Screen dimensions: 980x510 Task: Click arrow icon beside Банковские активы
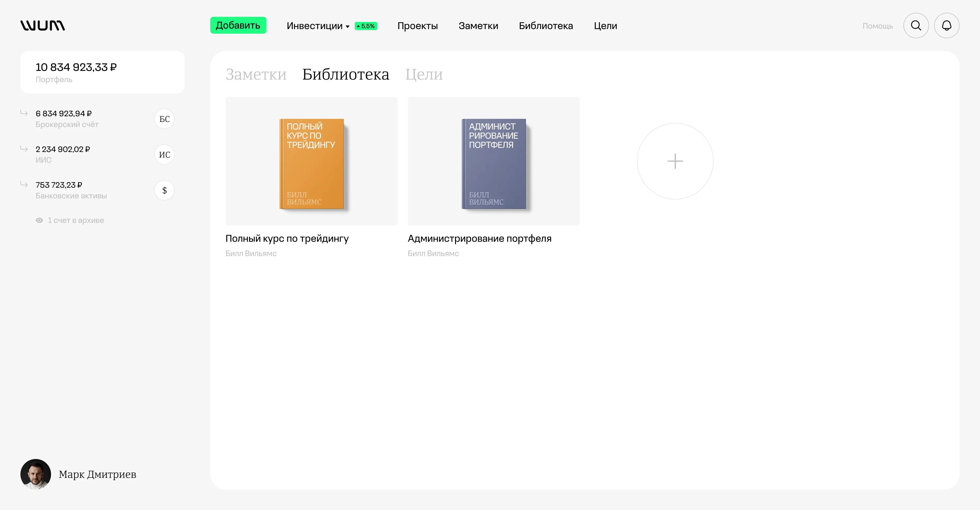[x=24, y=184]
